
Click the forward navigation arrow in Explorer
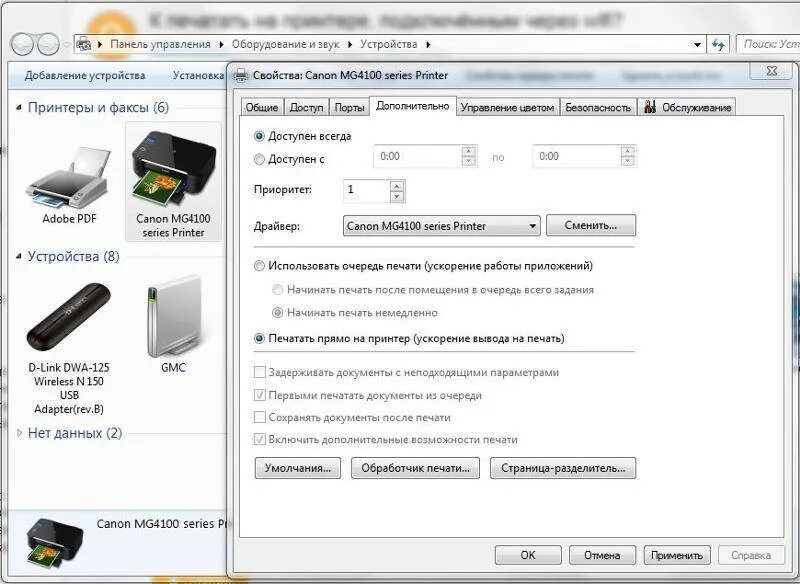[48, 45]
